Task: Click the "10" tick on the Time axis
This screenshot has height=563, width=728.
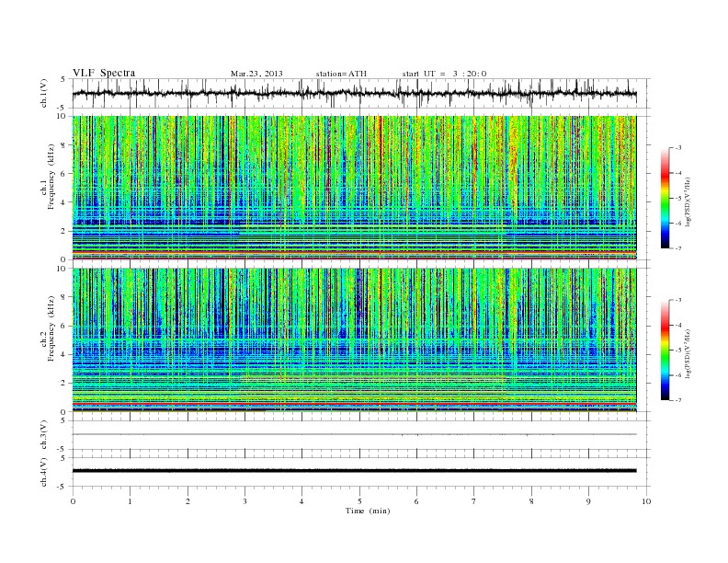Action: [x=646, y=501]
